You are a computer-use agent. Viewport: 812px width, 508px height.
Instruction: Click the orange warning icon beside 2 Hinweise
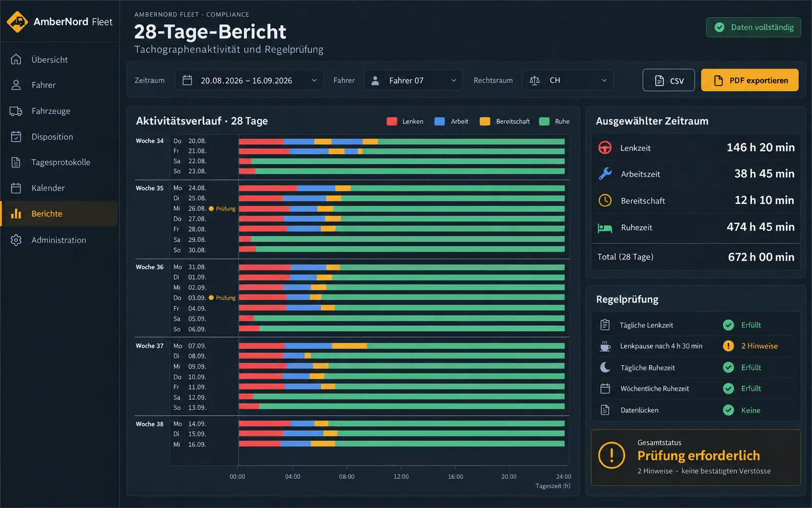pyautogui.click(x=729, y=346)
